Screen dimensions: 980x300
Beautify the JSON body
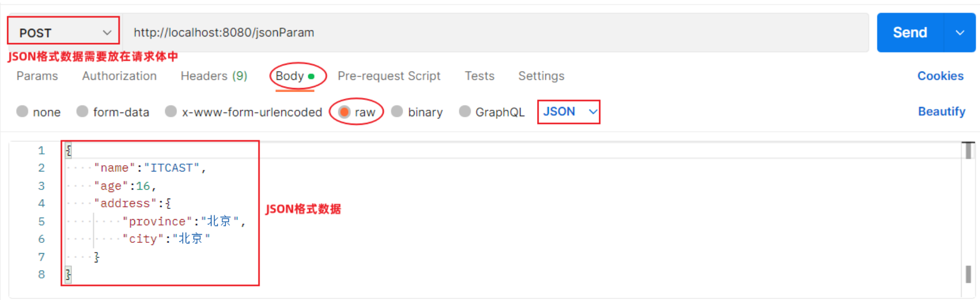(941, 111)
